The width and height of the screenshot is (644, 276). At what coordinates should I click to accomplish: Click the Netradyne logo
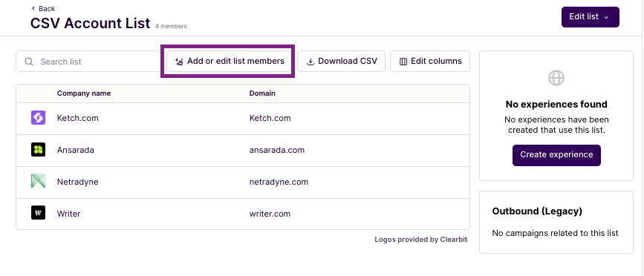pos(38,181)
